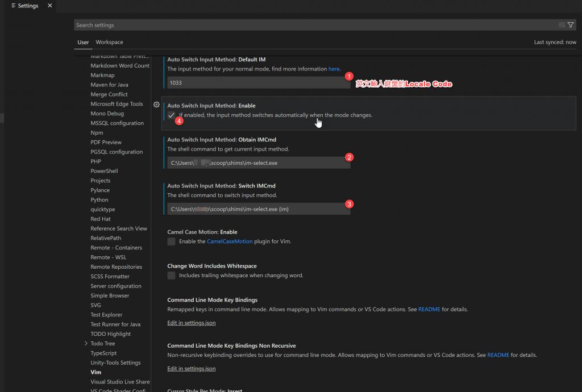
Task: Expand the Todo Tree settings category
Action: pyautogui.click(x=86, y=343)
